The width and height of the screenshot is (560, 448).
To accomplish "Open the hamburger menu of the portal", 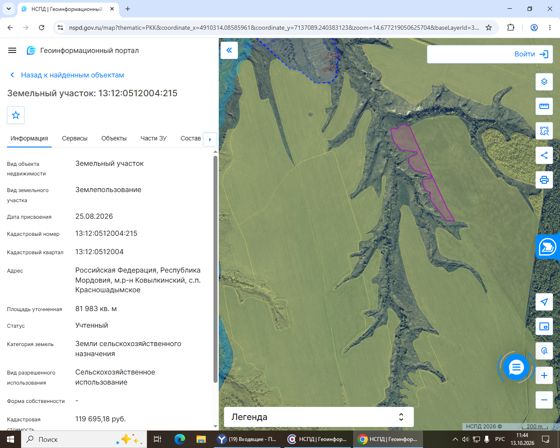I will (x=12, y=50).
